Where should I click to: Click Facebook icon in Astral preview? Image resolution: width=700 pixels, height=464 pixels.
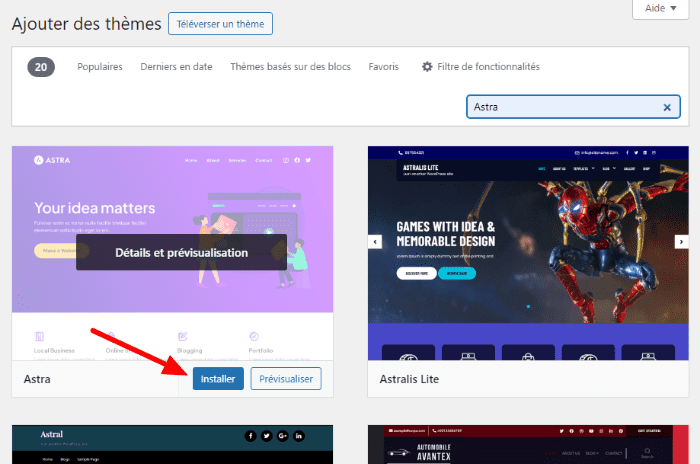250,436
